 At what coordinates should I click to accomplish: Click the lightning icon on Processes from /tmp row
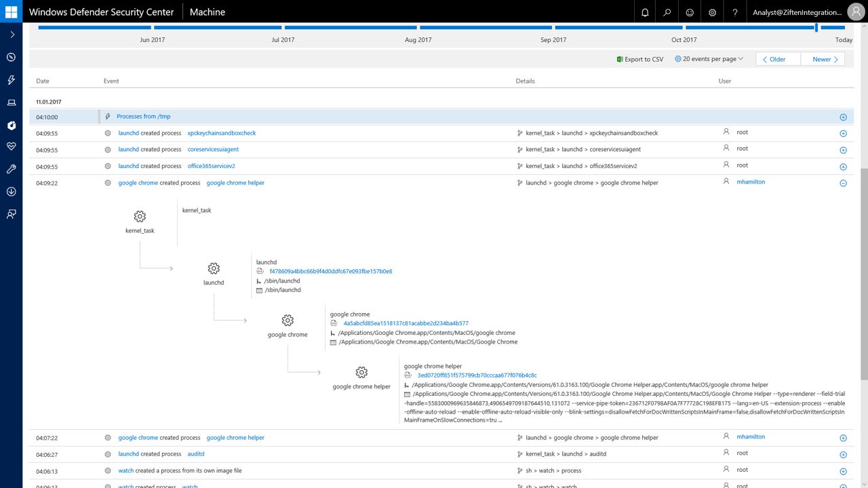click(x=107, y=117)
